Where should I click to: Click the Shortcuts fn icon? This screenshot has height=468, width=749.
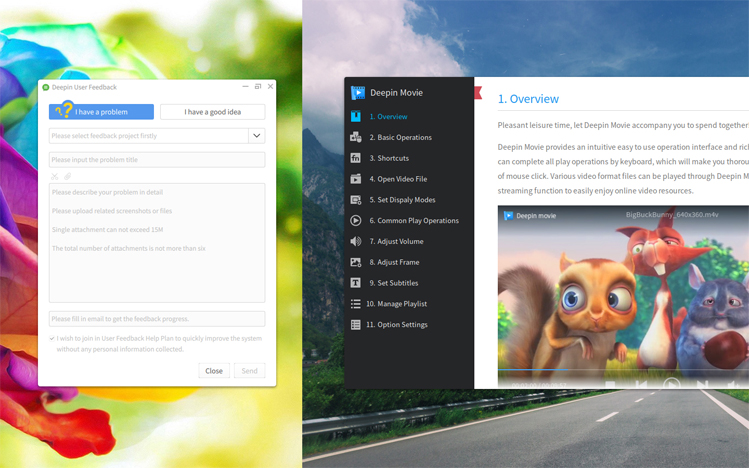355,158
